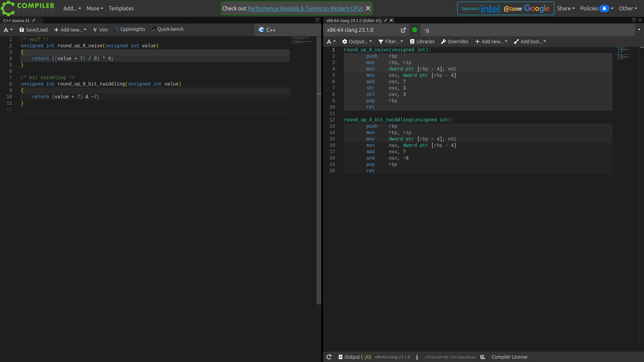
Task: Click the Sponsors label
Action: coord(470,8)
